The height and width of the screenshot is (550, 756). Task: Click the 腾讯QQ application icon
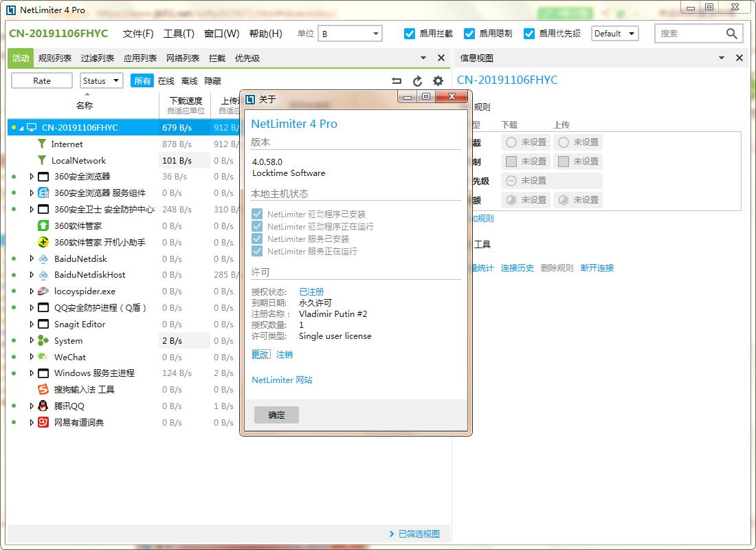(44, 406)
